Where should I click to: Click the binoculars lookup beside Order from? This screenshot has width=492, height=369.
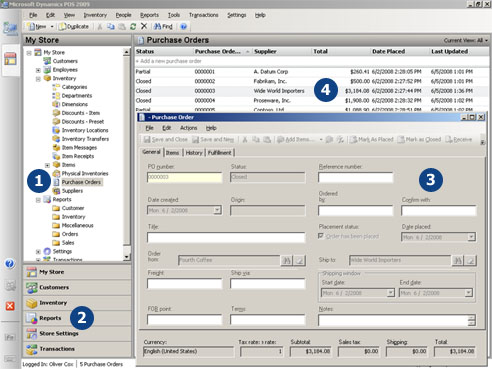(x=286, y=260)
